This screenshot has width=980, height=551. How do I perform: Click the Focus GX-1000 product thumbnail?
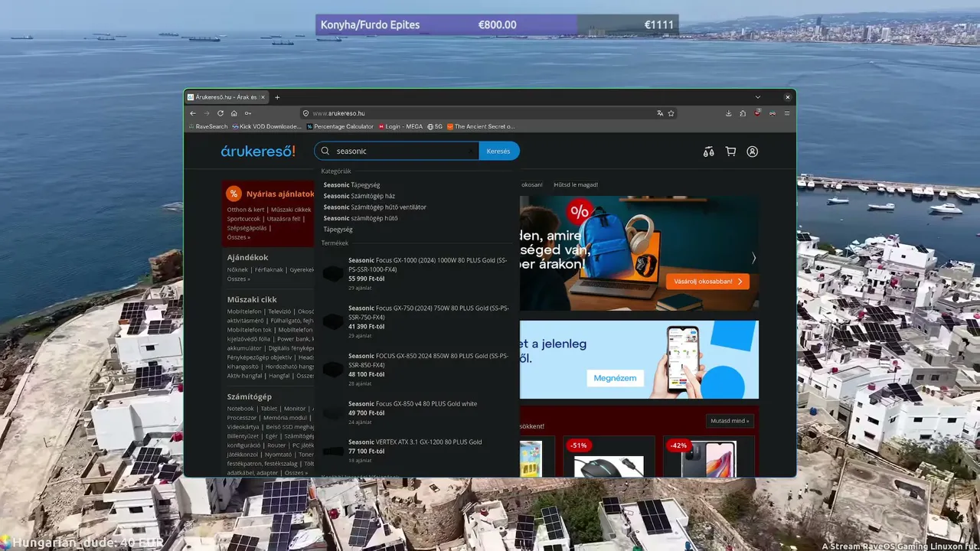click(333, 274)
